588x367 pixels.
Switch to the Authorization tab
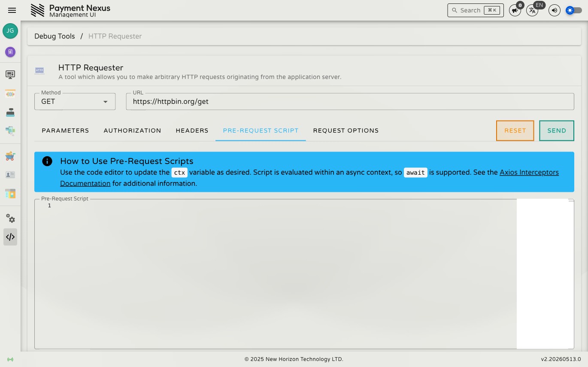[132, 130]
